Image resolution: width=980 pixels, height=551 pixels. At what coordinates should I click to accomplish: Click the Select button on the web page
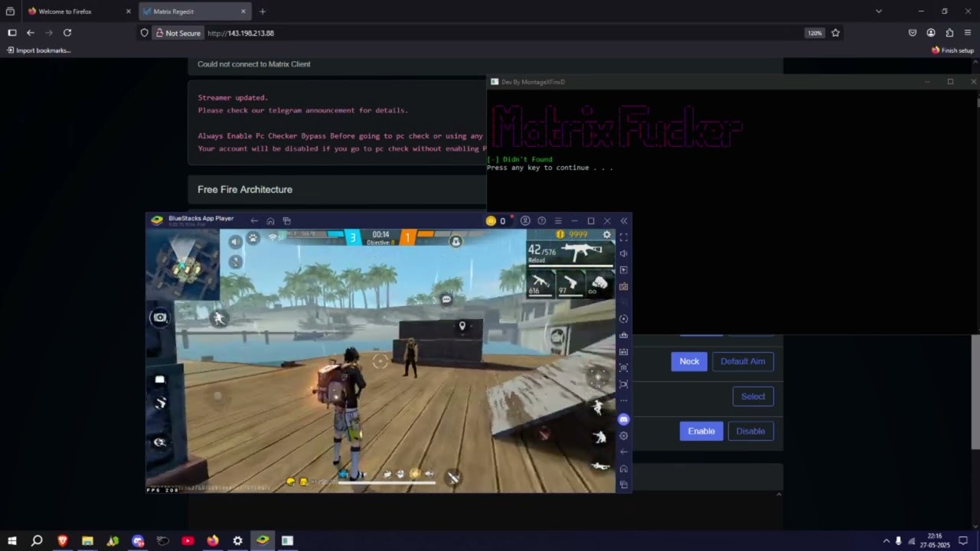click(753, 396)
